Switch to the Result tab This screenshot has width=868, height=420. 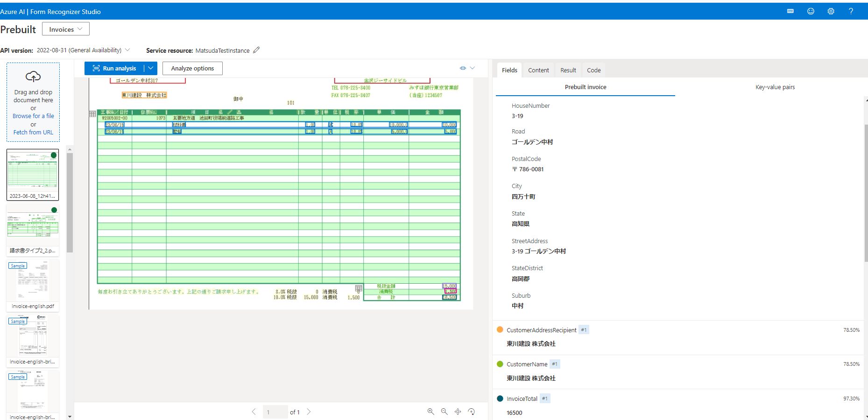pos(568,70)
